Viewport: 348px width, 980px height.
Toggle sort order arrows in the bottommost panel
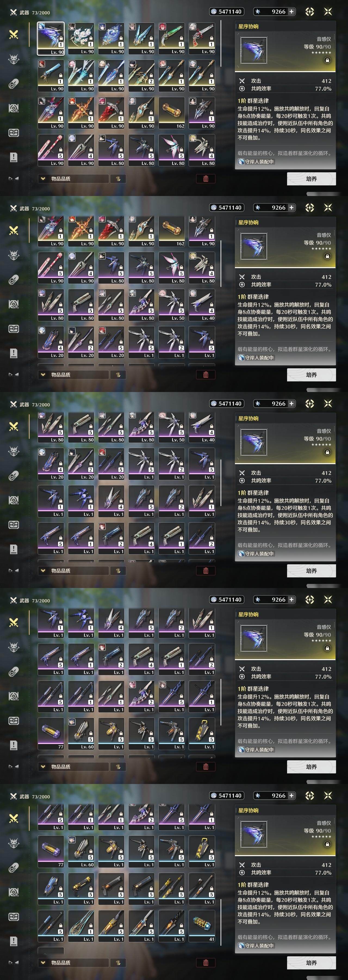[118, 963]
